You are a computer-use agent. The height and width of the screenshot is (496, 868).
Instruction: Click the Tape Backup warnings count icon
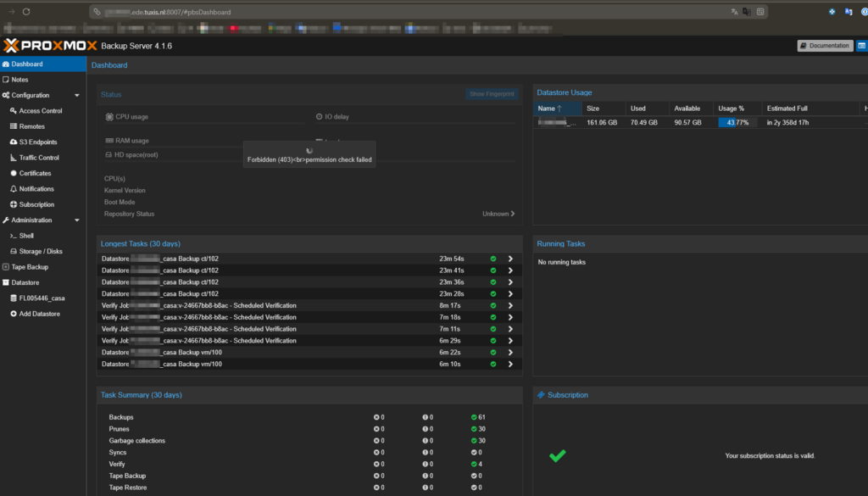426,476
